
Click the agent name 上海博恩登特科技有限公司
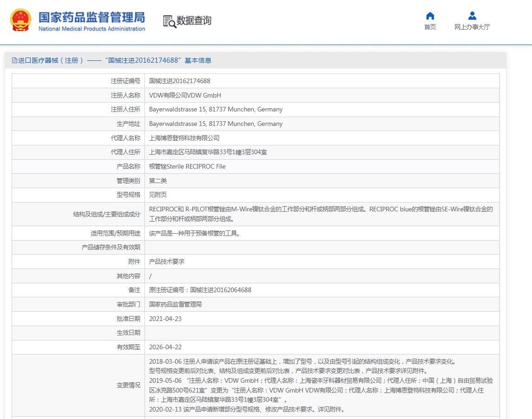(x=184, y=138)
